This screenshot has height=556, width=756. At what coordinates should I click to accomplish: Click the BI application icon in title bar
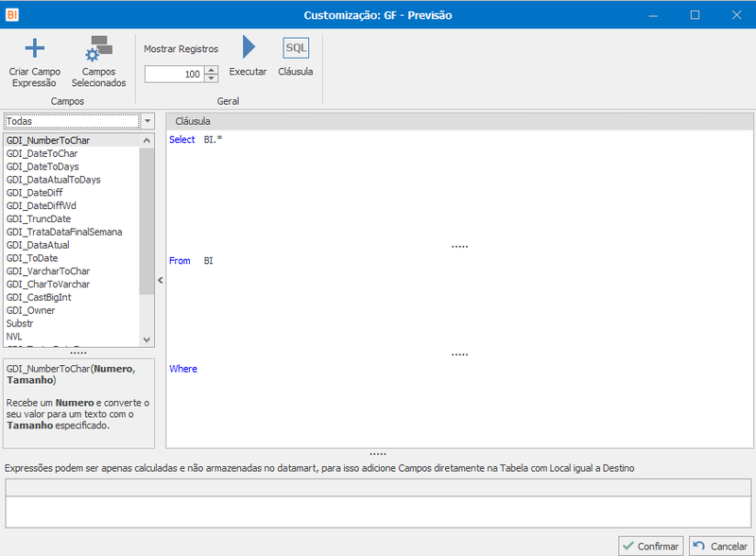point(12,15)
